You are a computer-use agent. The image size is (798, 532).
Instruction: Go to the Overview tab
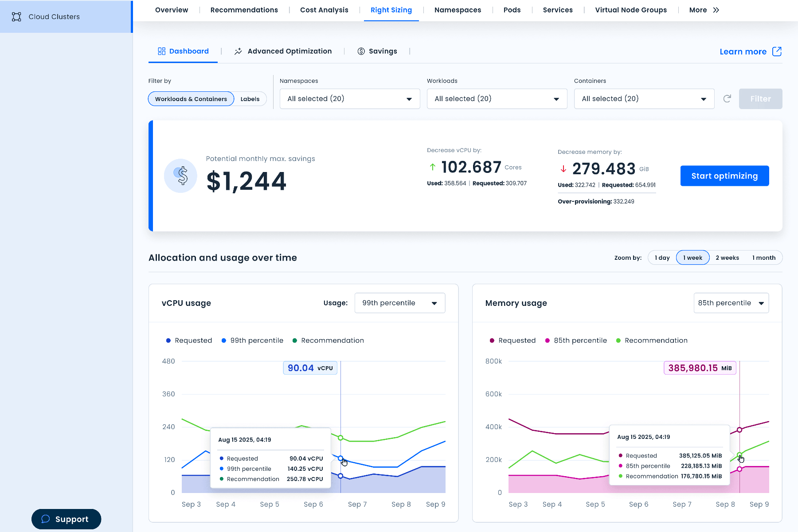(x=172, y=10)
